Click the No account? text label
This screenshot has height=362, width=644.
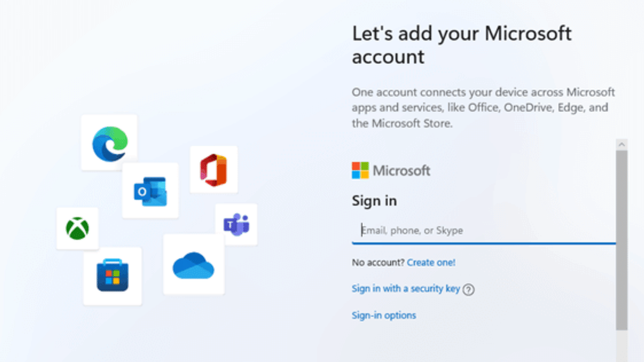pos(377,262)
